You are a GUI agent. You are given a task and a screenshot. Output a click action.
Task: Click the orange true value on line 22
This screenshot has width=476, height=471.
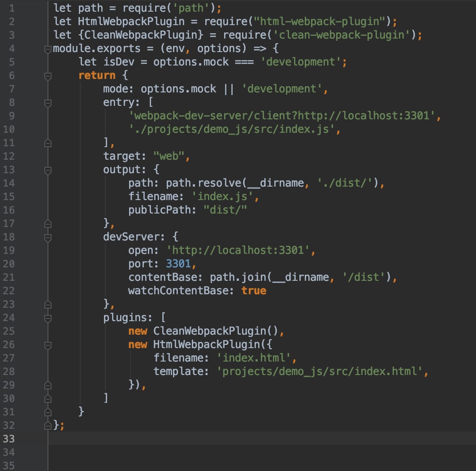[x=254, y=291]
